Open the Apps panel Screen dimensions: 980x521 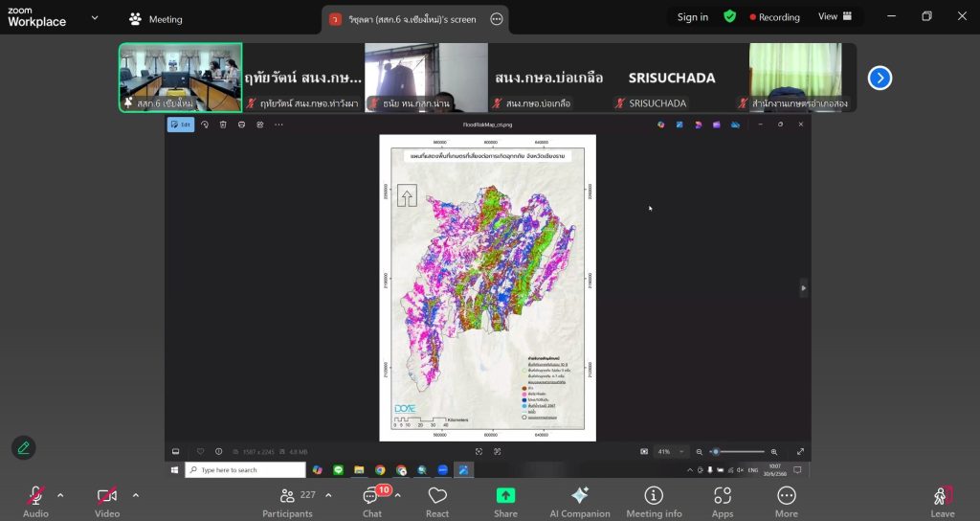723,500
